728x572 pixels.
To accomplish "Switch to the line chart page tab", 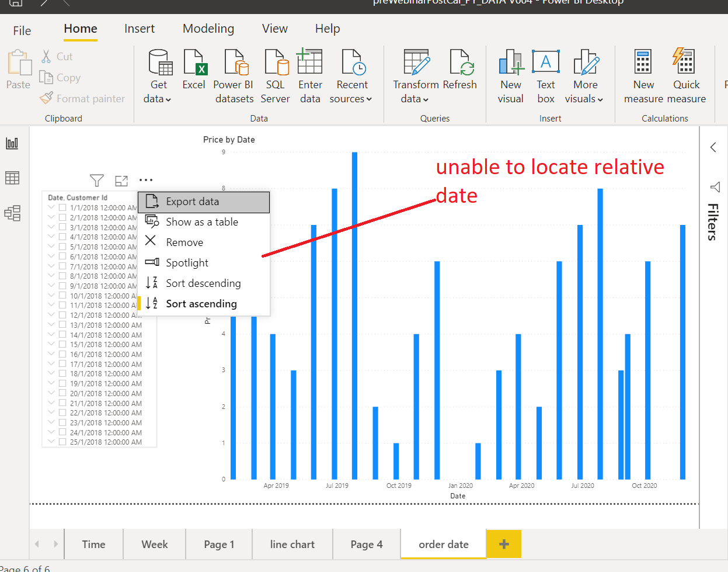I will click(292, 544).
